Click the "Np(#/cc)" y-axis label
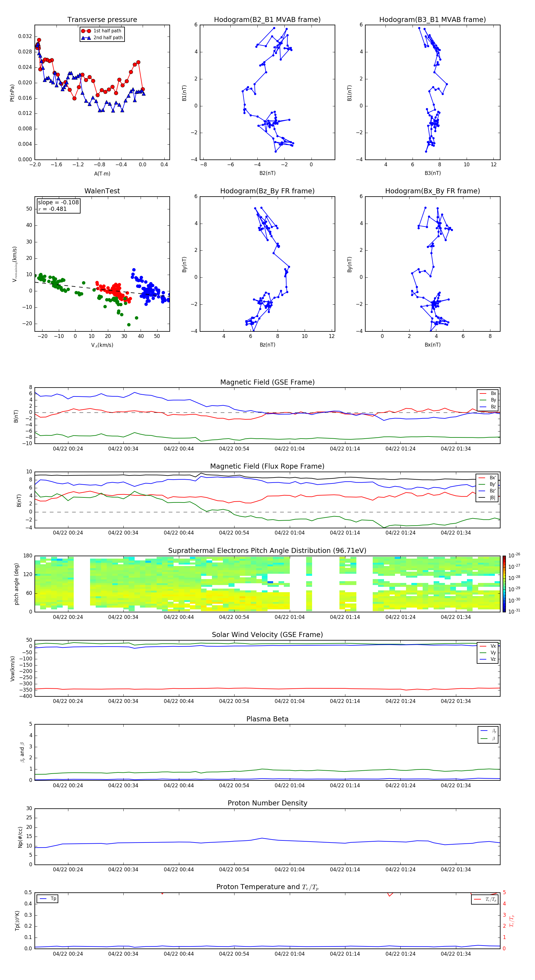The height and width of the screenshot is (980, 535). pos(20,837)
